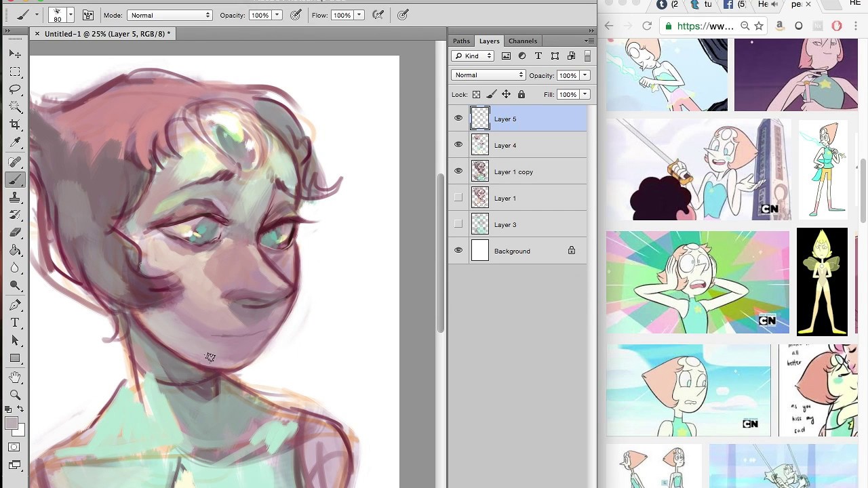Open the brush preset picker dropdown
This screenshot has height=488, width=868.
tap(70, 15)
